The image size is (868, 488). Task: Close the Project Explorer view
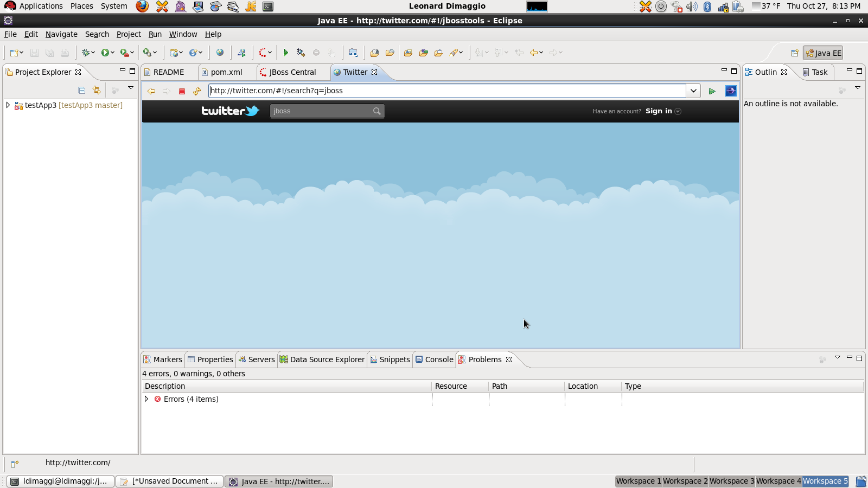(78, 72)
